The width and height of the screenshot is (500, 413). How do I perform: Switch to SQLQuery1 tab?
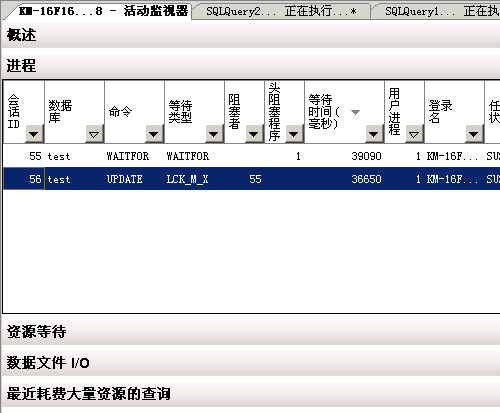click(436, 12)
